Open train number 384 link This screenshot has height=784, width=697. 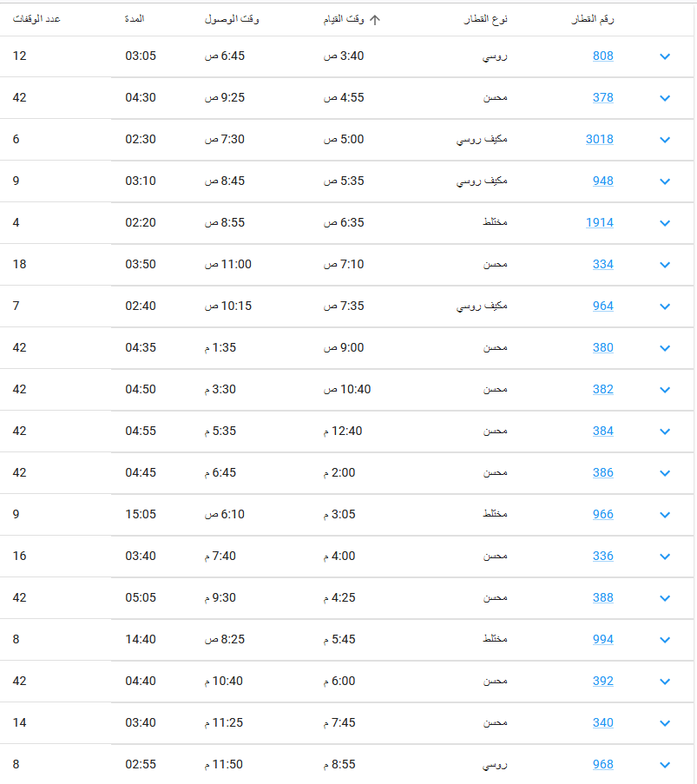(603, 431)
